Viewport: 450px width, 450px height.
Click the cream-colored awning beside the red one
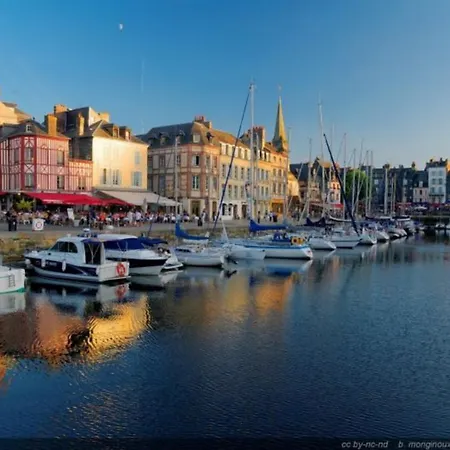pos(138,198)
